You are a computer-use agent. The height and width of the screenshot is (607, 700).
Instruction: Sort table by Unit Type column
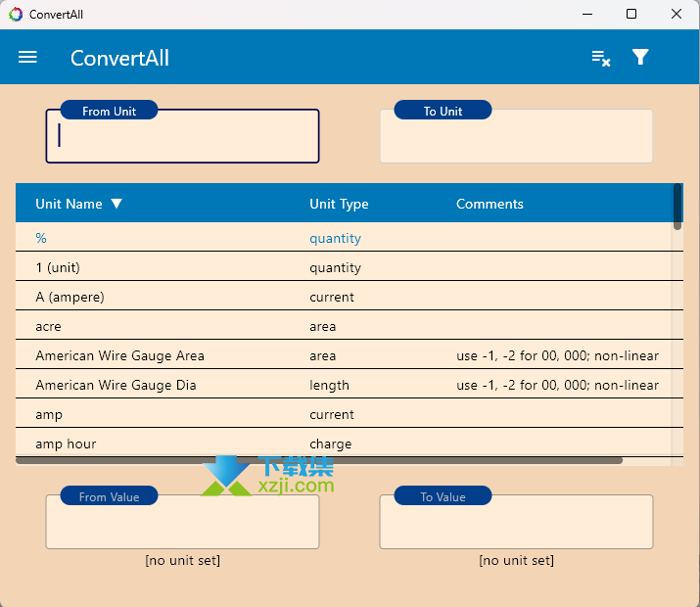(339, 204)
